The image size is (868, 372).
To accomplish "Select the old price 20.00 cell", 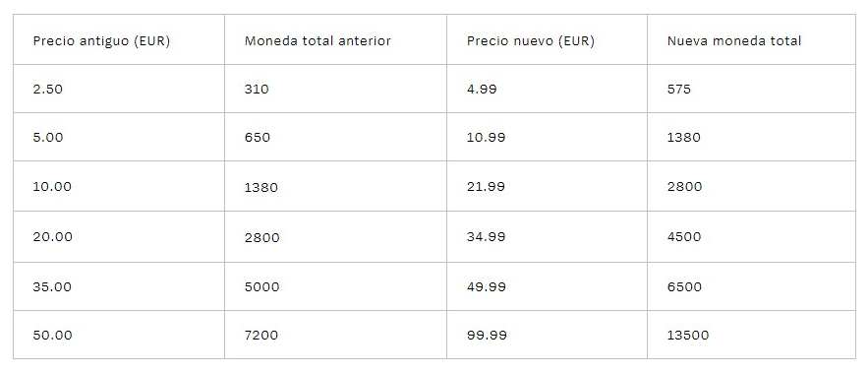I will [x=119, y=237].
